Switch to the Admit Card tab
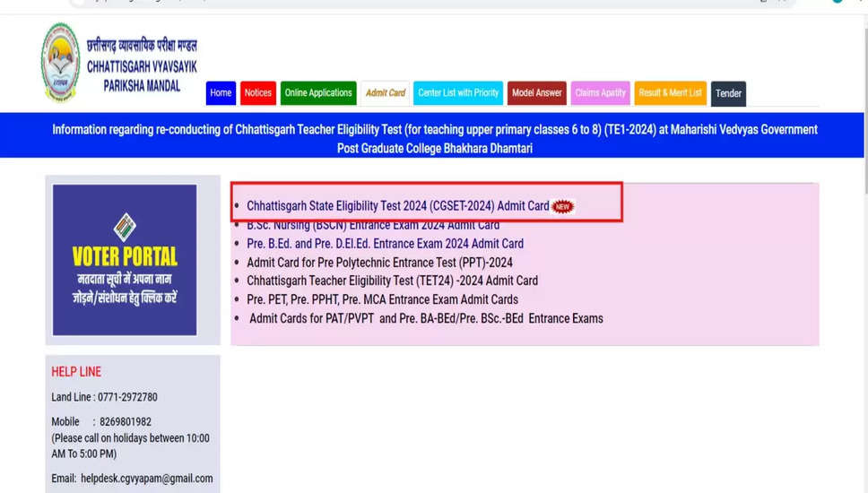868x493 pixels. click(x=385, y=93)
